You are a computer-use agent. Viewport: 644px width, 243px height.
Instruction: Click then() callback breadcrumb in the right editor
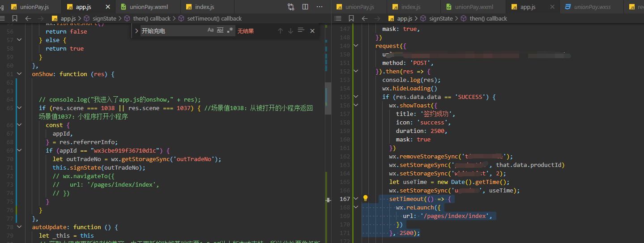tap(488, 18)
